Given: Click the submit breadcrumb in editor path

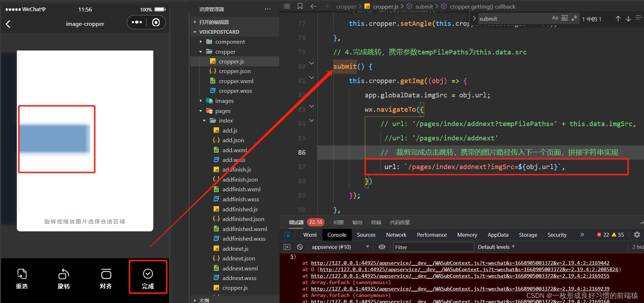Looking at the screenshot, I should coord(424,6).
